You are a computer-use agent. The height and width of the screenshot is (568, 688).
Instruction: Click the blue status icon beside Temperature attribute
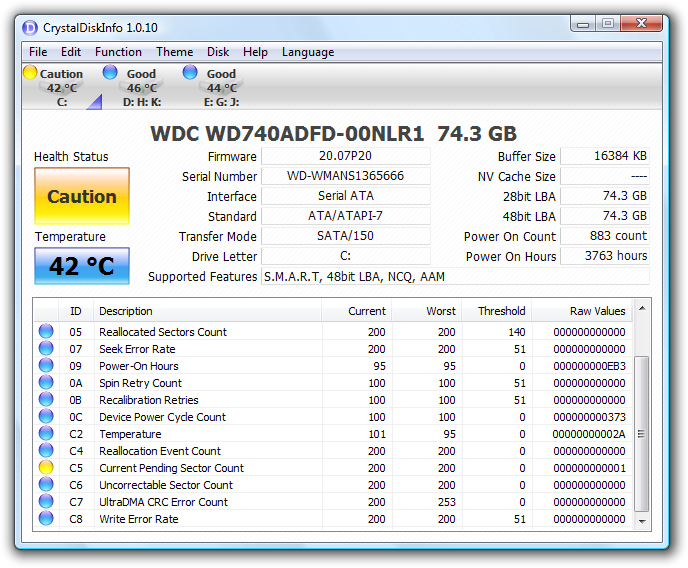click(46, 434)
